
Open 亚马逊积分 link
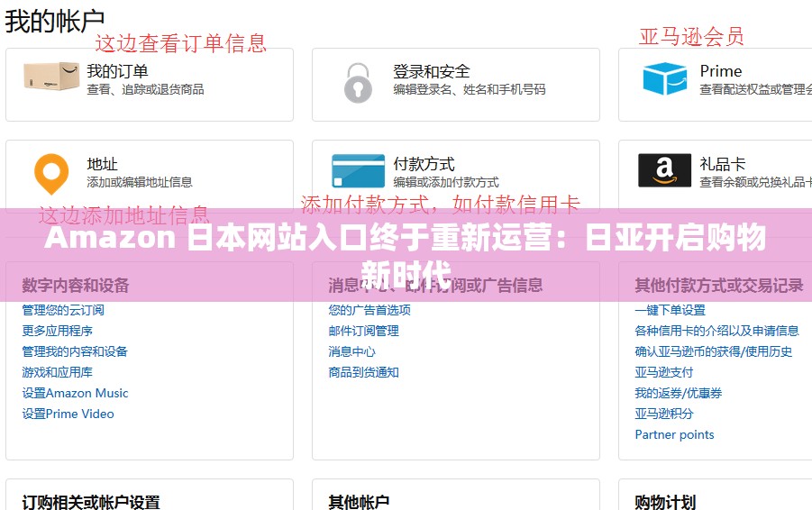[664, 414]
